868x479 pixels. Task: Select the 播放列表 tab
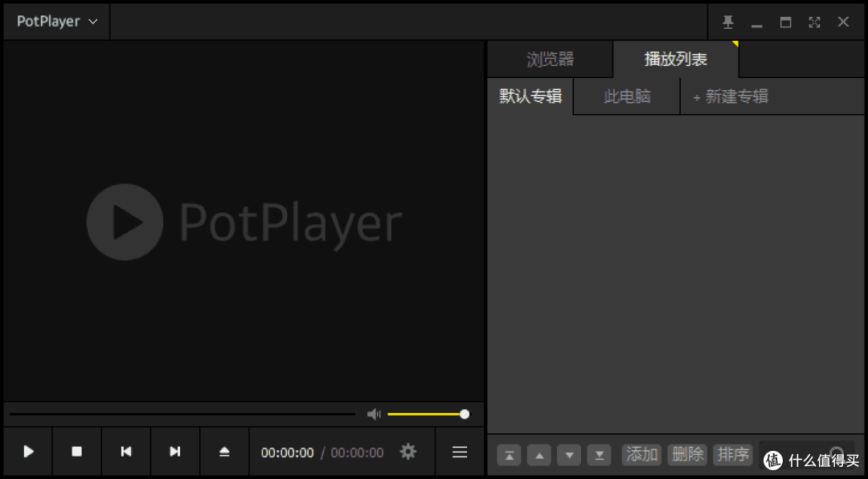[676, 59]
